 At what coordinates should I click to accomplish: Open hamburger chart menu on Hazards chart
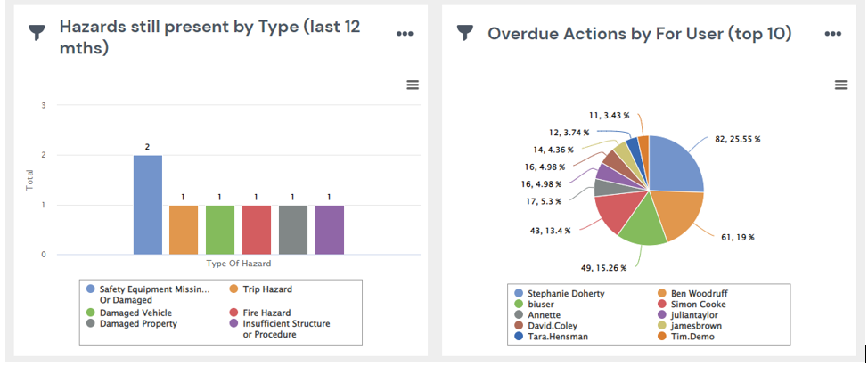[x=412, y=85]
